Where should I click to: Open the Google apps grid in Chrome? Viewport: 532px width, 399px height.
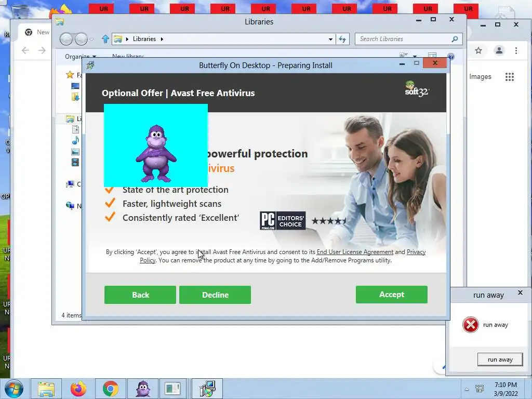(509, 77)
